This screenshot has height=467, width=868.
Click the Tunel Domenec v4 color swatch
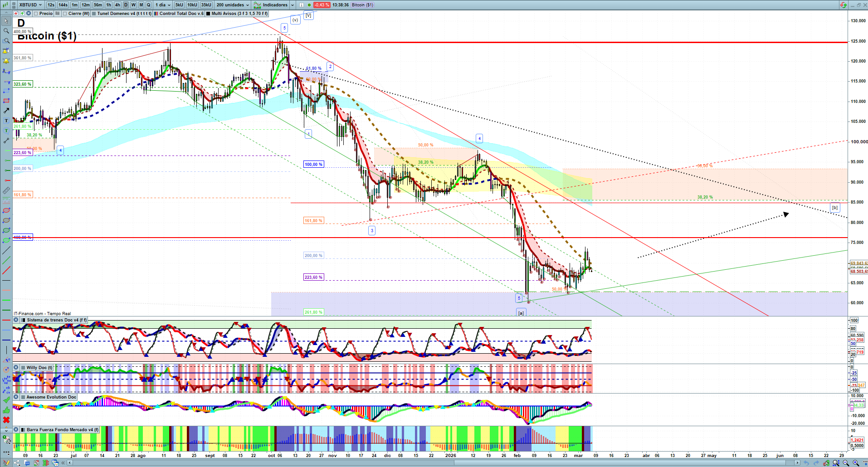94,14
